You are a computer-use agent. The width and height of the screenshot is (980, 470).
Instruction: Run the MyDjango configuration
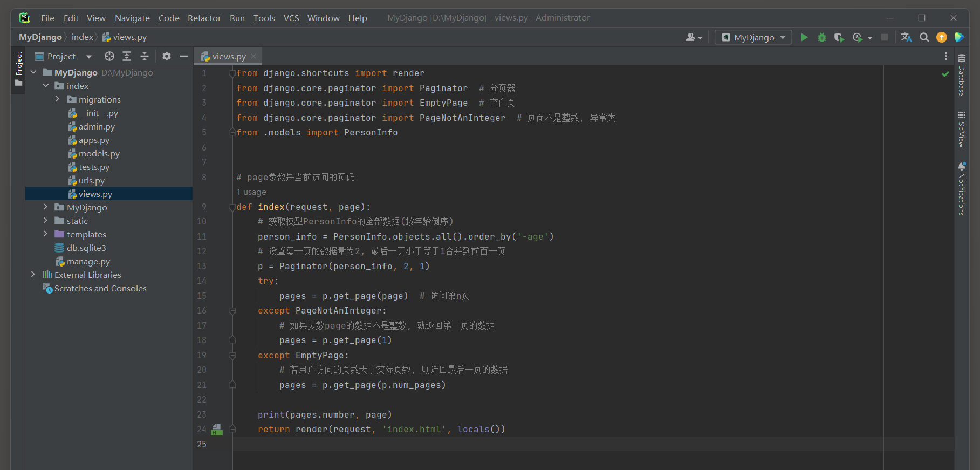coord(804,37)
